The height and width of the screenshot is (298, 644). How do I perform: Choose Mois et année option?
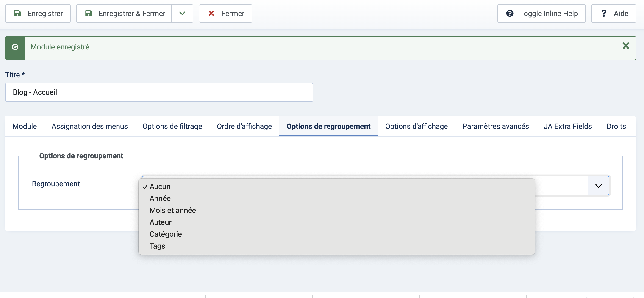coord(172,210)
